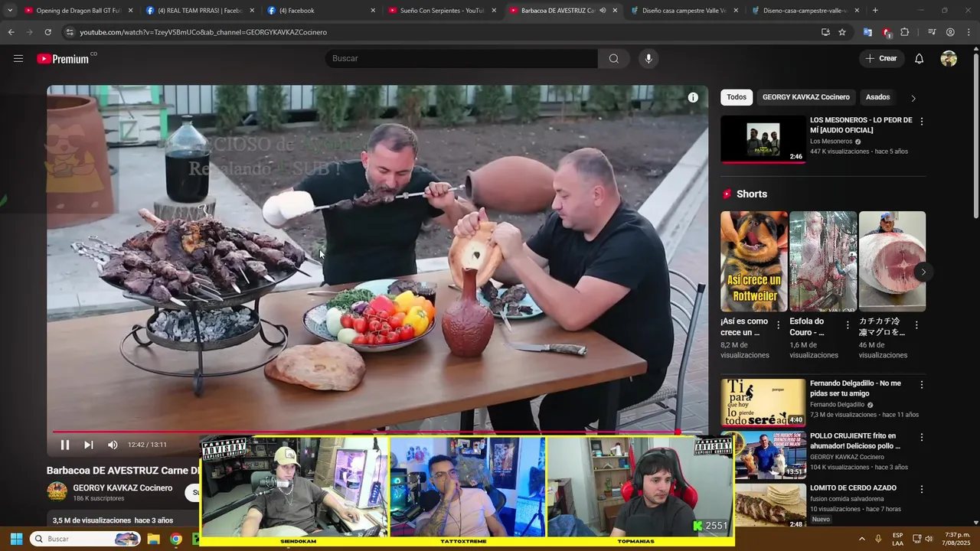
Task: Open GEORGY KAVKAZ Cocinero channel link
Action: click(x=122, y=488)
